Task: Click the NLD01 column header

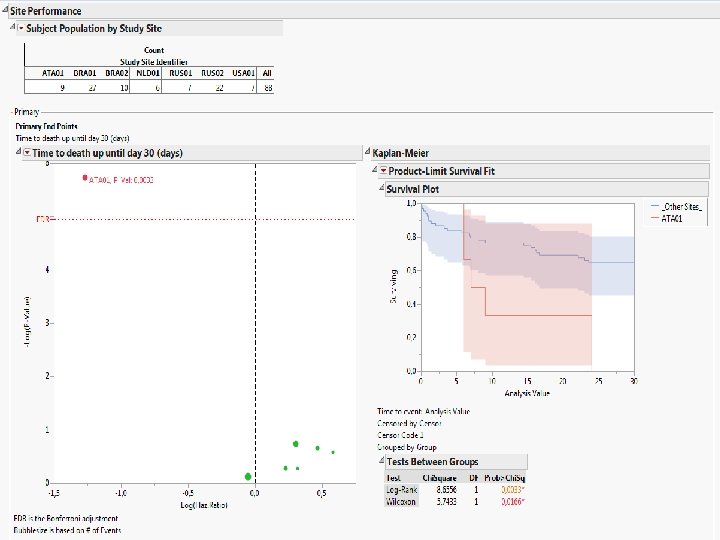Action: click(148, 73)
